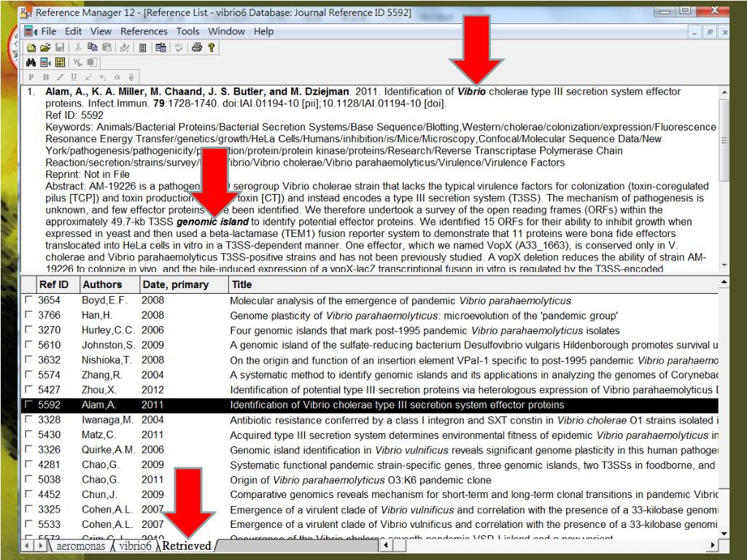
Task: Check the box for Zhang,R. 2004
Action: click(28, 374)
